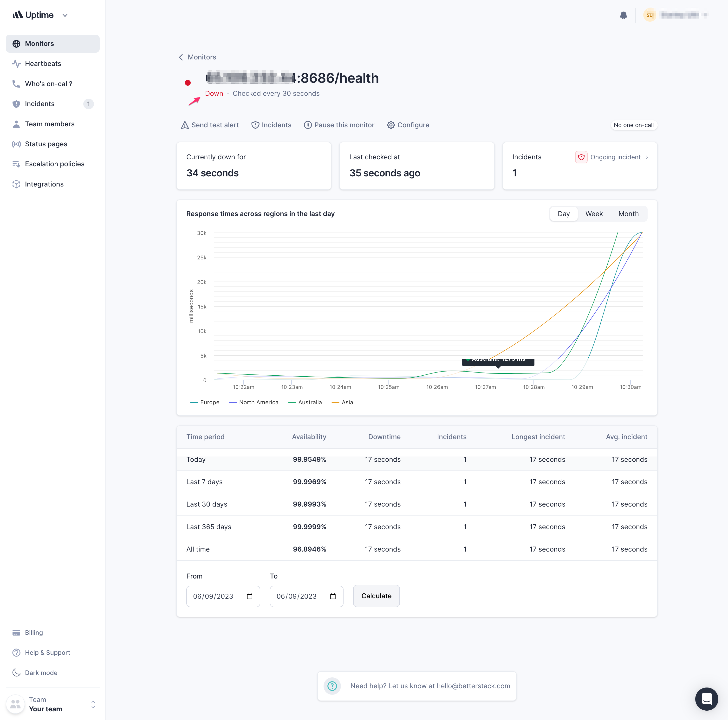Viewport: 728px width, 720px height.
Task: Click the Send test alert triangle icon
Action: coord(185,125)
